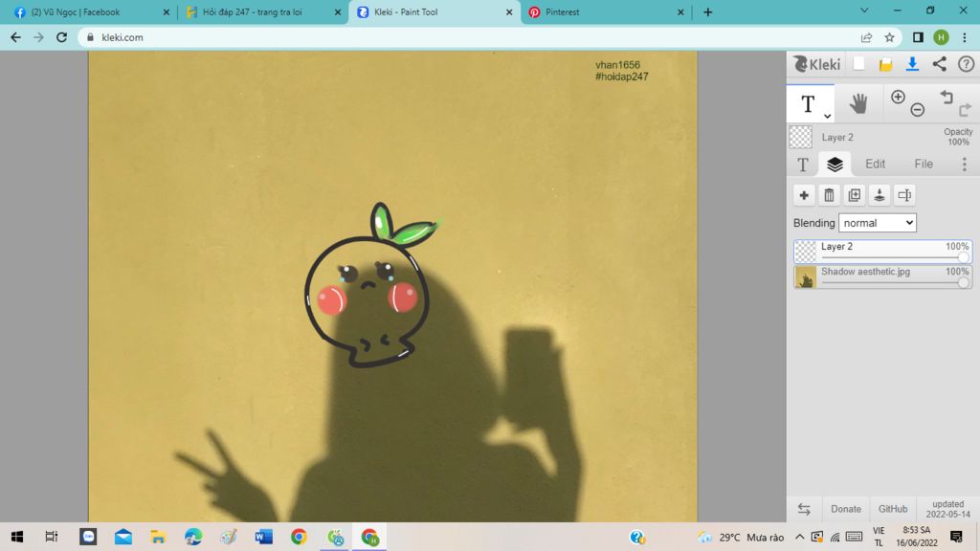Screen dimensions: 980x551
Task: Open File Explorer from the taskbar
Action: pyautogui.click(x=158, y=537)
